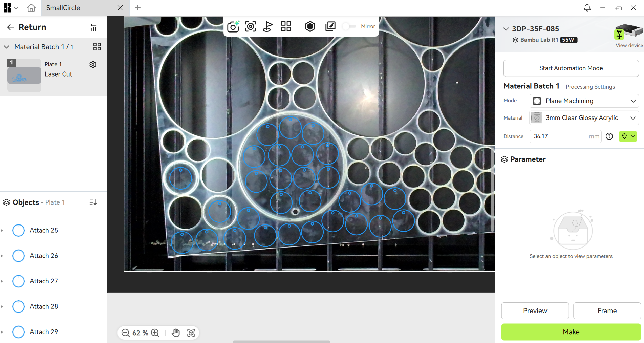Image resolution: width=644 pixels, height=343 pixels.
Task: Fit view to canvas icon
Action: point(191,333)
